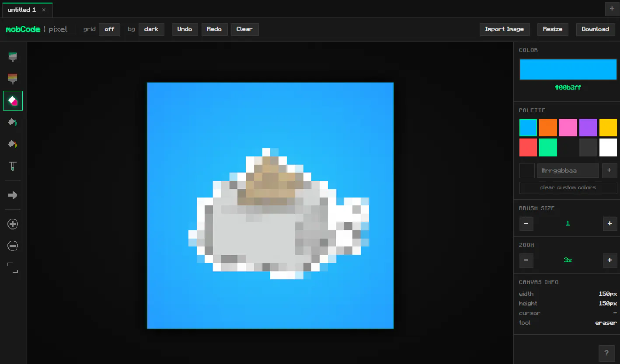Viewport: 620px width, 364px height.
Task: Open the large current color preview
Action: click(568, 69)
